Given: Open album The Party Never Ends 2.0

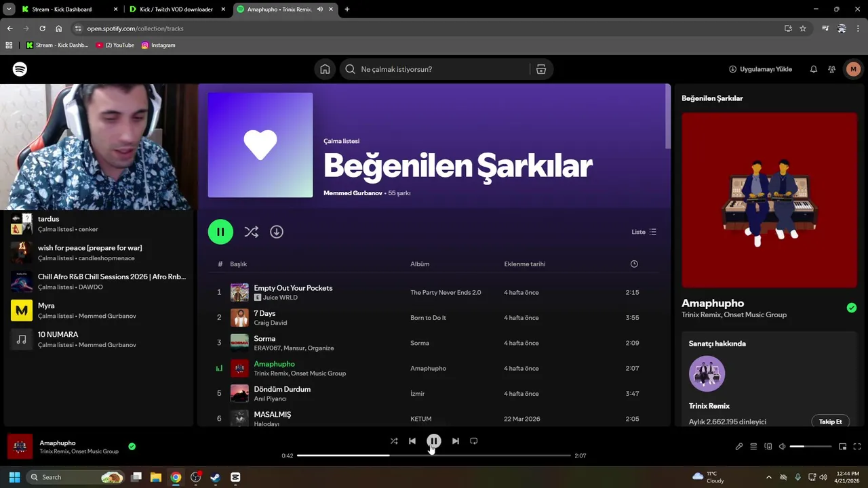Looking at the screenshot, I should coord(446,292).
